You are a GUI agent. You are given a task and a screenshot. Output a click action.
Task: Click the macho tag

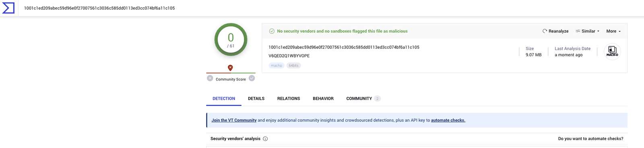click(x=277, y=66)
